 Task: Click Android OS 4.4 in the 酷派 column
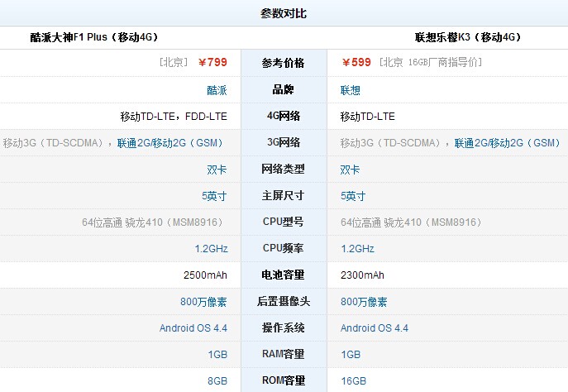(x=193, y=327)
